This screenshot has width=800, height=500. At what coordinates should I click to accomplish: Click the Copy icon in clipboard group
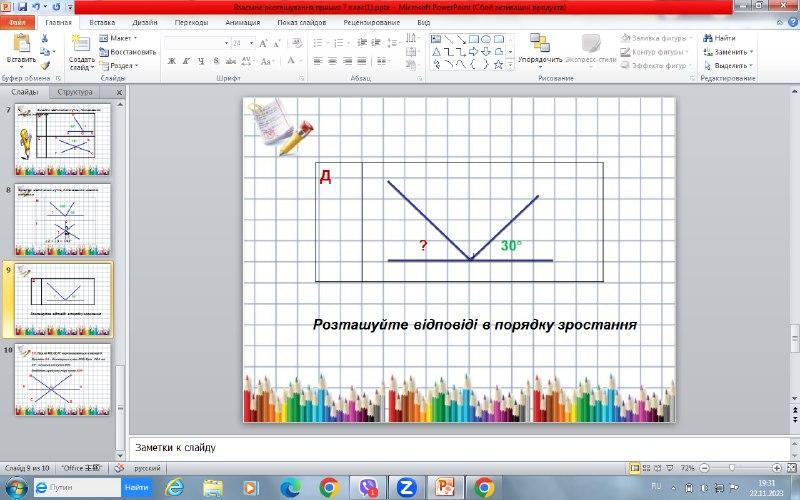coord(44,52)
